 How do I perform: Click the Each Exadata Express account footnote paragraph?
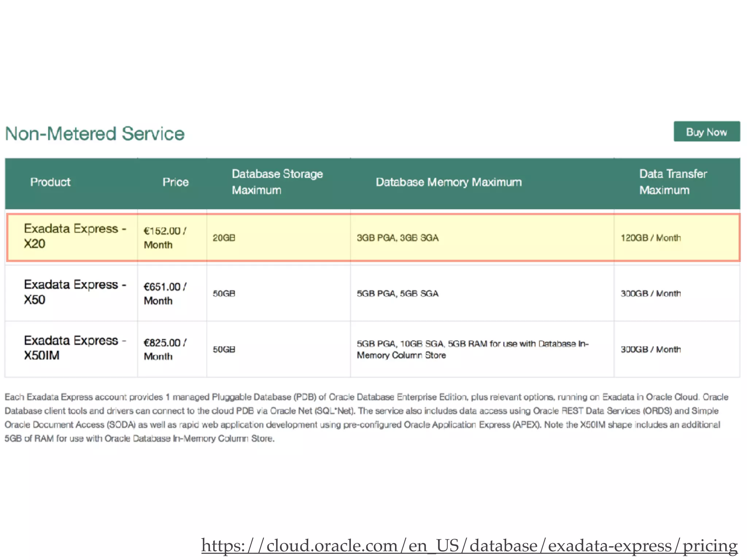click(367, 417)
